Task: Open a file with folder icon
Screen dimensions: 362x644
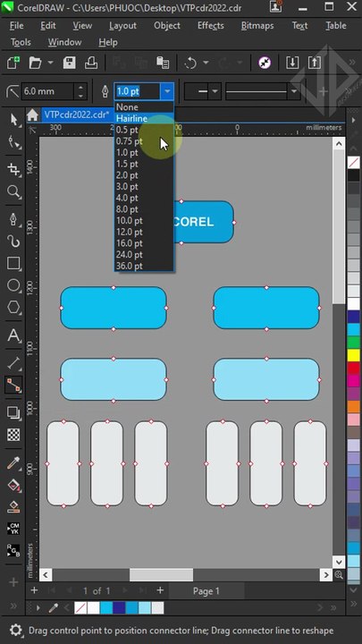Action: pyautogui.click(x=36, y=63)
